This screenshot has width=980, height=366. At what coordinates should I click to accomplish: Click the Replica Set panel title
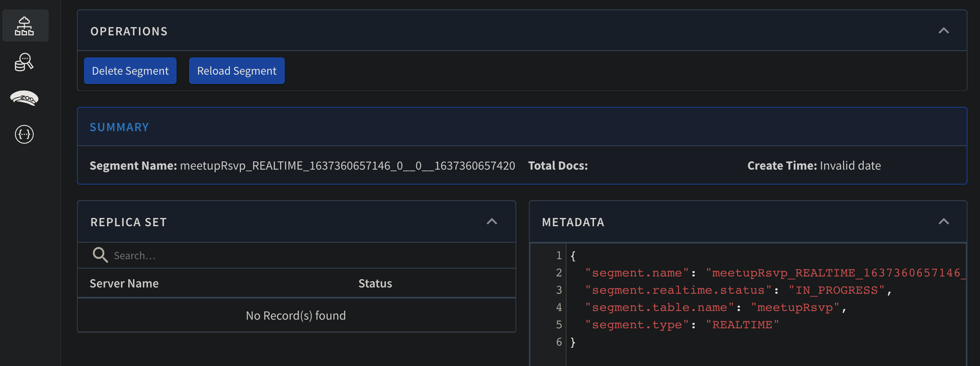128,222
